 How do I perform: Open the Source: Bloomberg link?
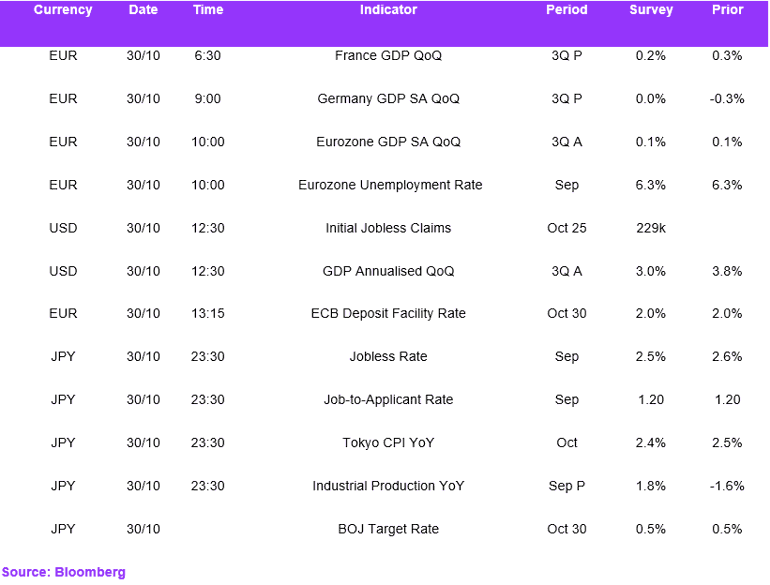click(x=64, y=572)
